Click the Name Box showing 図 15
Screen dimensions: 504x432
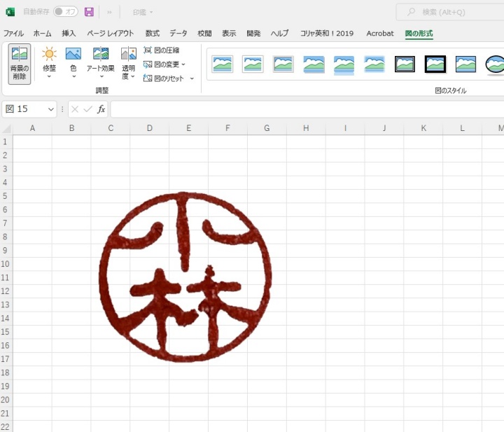24,109
